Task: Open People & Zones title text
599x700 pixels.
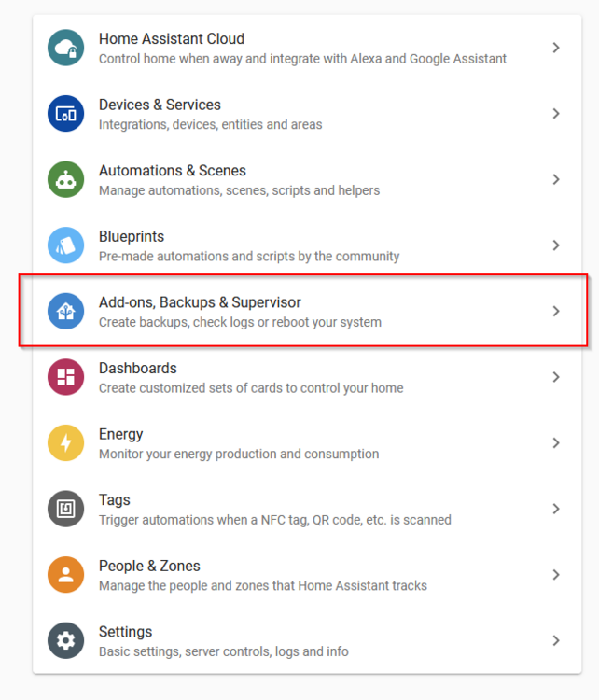Action: click(149, 566)
